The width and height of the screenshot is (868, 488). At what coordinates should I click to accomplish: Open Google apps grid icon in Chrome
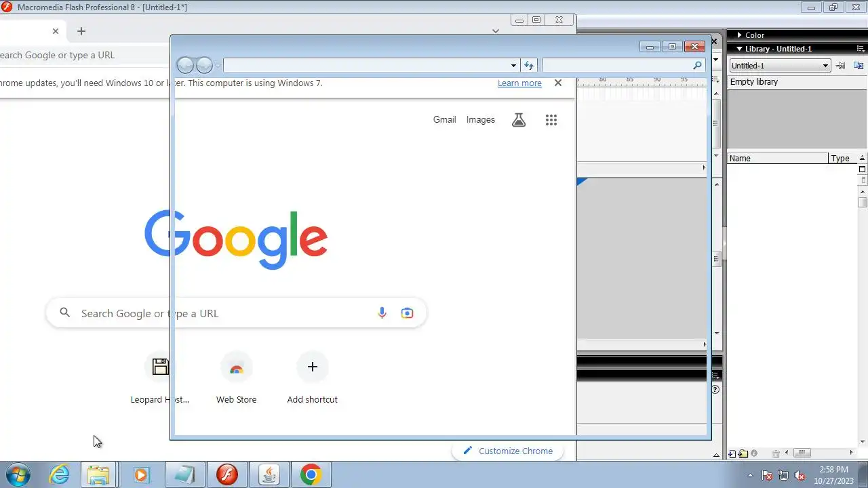pos(551,120)
